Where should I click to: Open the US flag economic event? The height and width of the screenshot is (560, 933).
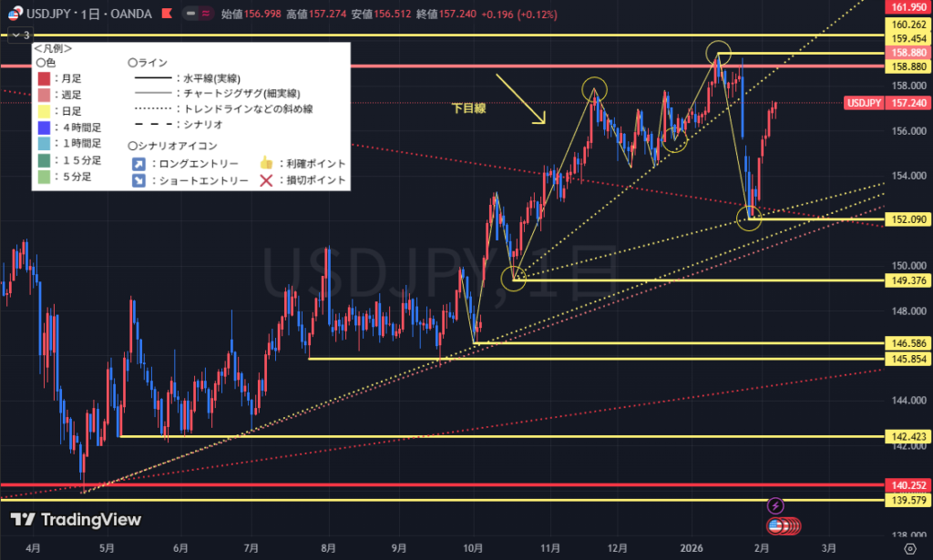point(777,525)
